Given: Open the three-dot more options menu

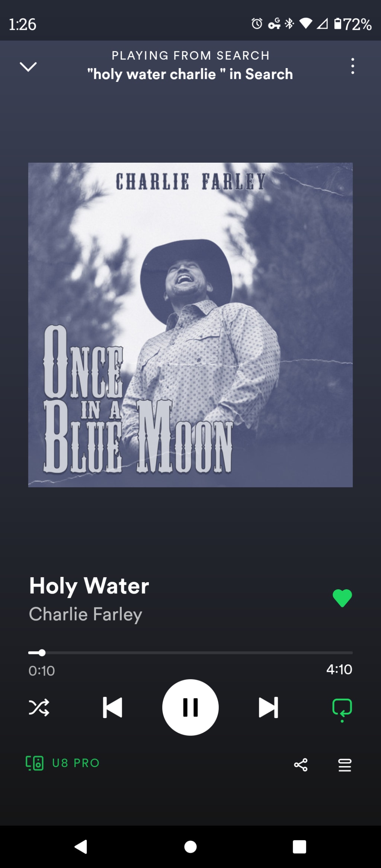Looking at the screenshot, I should pyautogui.click(x=352, y=66).
